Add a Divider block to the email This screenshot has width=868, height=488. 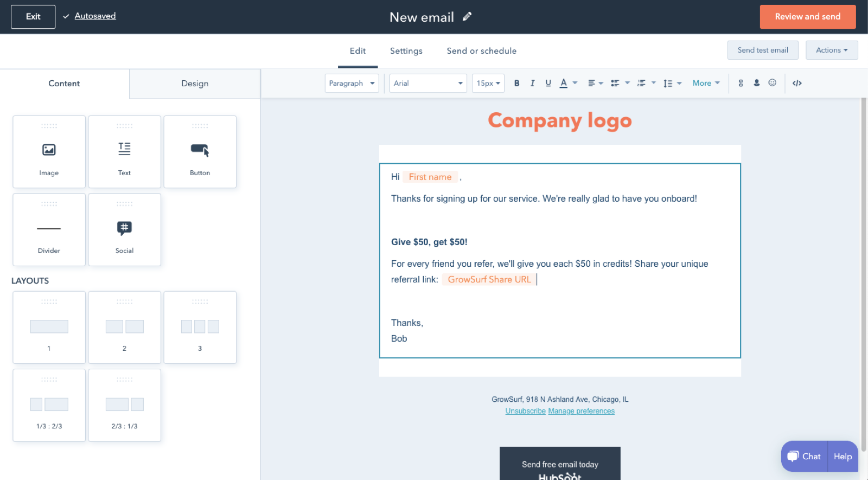(x=49, y=229)
